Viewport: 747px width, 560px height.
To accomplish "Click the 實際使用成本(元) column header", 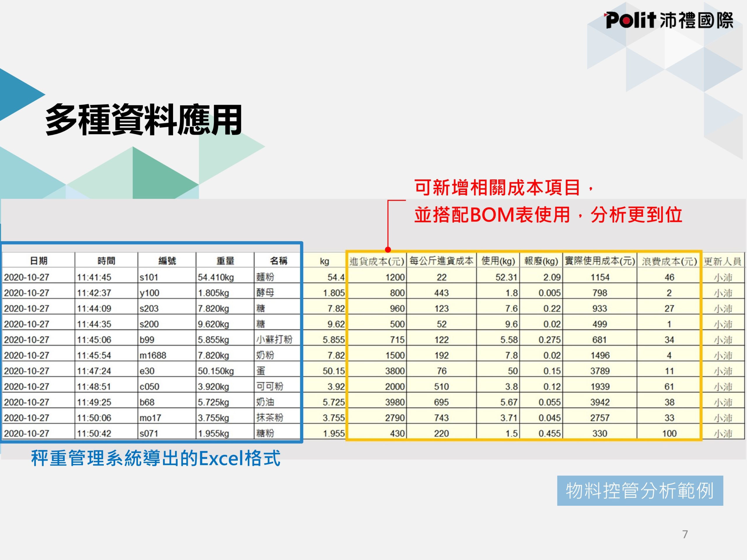I will coord(600,261).
